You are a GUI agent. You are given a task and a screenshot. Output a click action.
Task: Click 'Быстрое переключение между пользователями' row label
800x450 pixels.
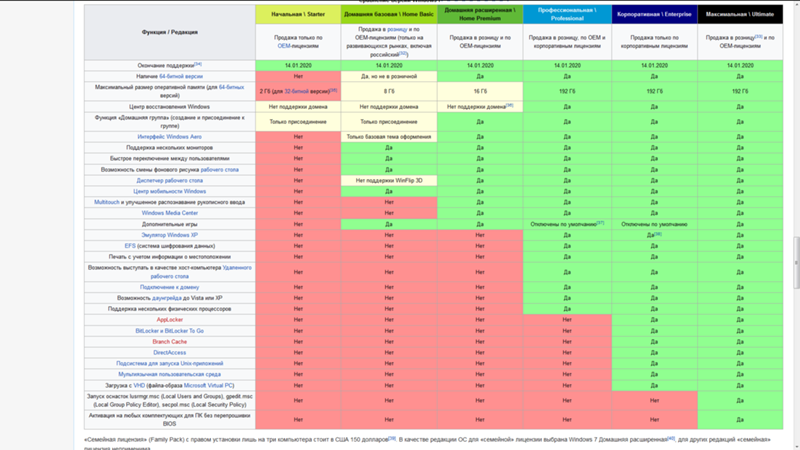pos(169,159)
